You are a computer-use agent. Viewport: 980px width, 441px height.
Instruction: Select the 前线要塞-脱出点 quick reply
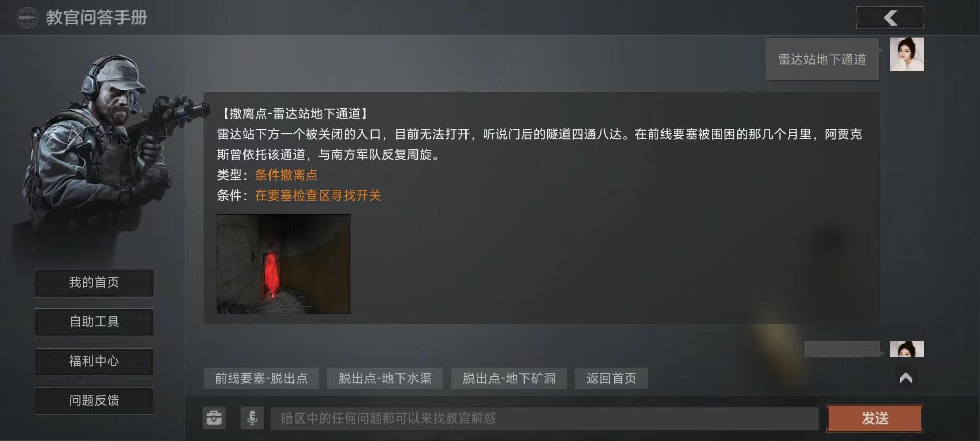261,378
